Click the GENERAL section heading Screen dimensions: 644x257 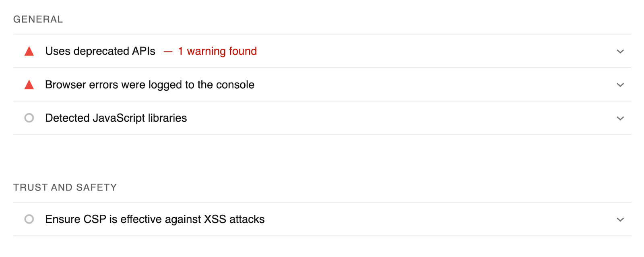tap(38, 19)
